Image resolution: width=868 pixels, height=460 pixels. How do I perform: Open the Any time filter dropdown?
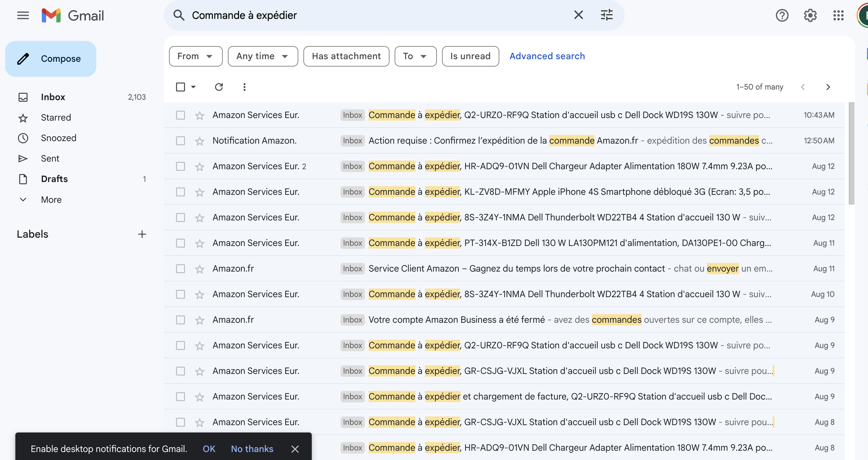(x=263, y=56)
